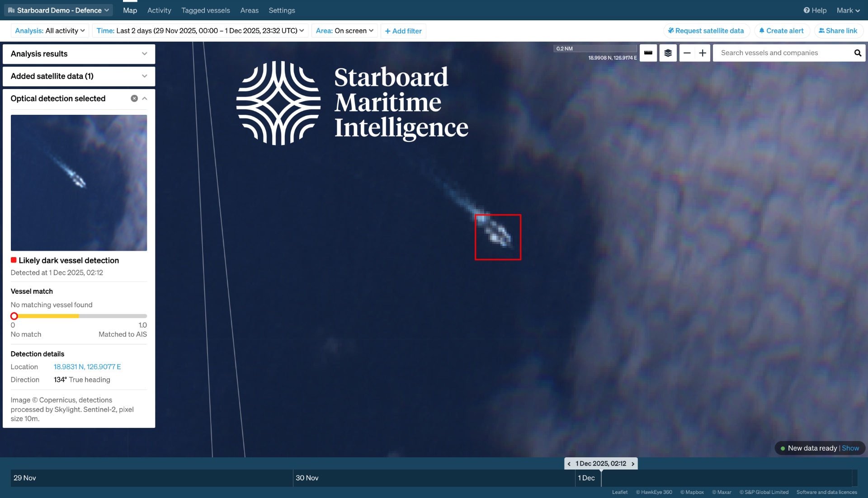Screen dimensions: 868x498
Task: Advance the timeline with the right arrow
Action: (x=633, y=464)
